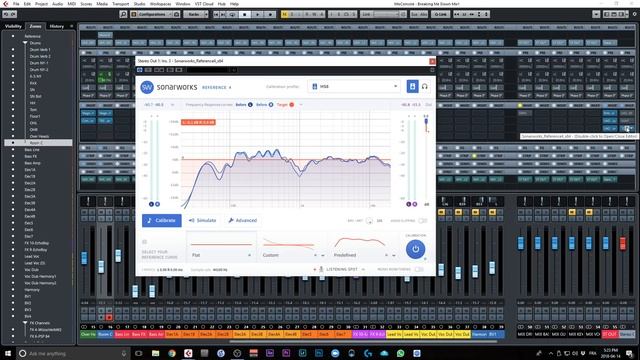Image resolution: width=640 pixels, height=360 pixels.
Task: Toggle visibility dot for Bass Line
Action: tap(13, 150)
